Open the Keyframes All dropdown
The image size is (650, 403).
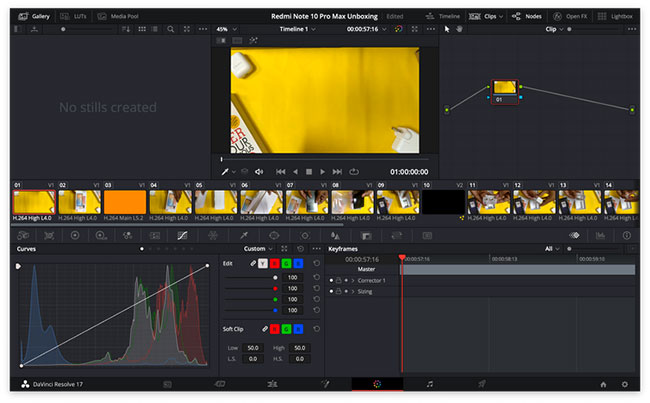(x=552, y=249)
